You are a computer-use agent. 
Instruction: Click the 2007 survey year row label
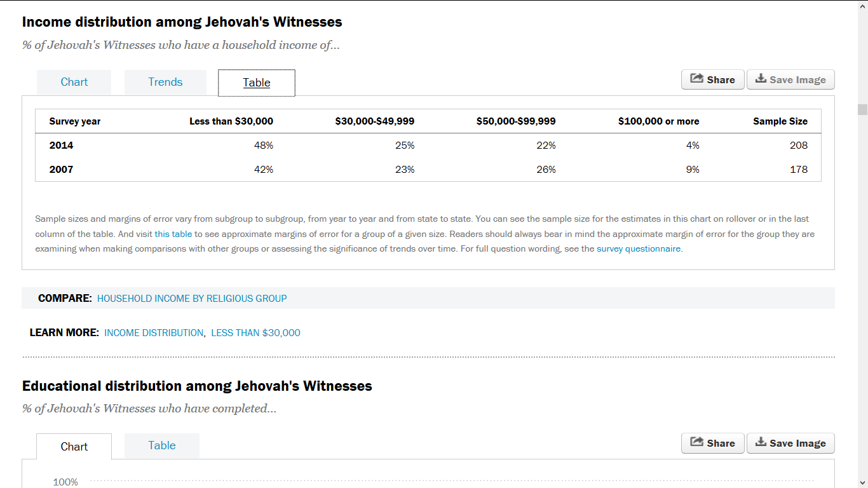61,170
